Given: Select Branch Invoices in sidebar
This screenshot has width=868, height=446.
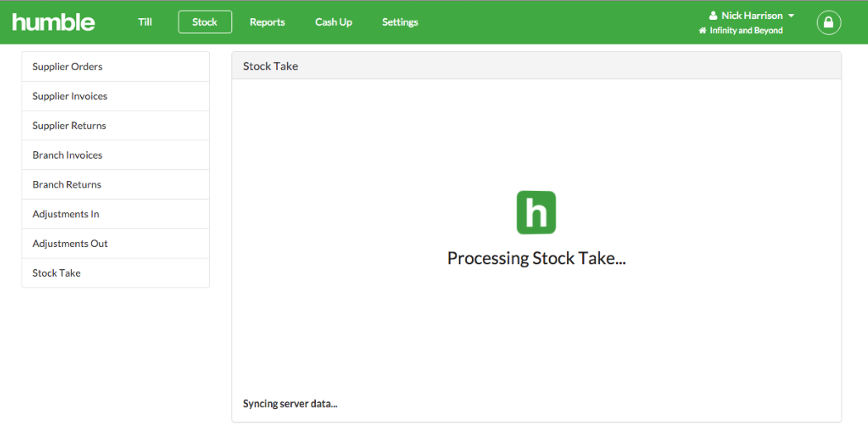Looking at the screenshot, I should tap(116, 155).
